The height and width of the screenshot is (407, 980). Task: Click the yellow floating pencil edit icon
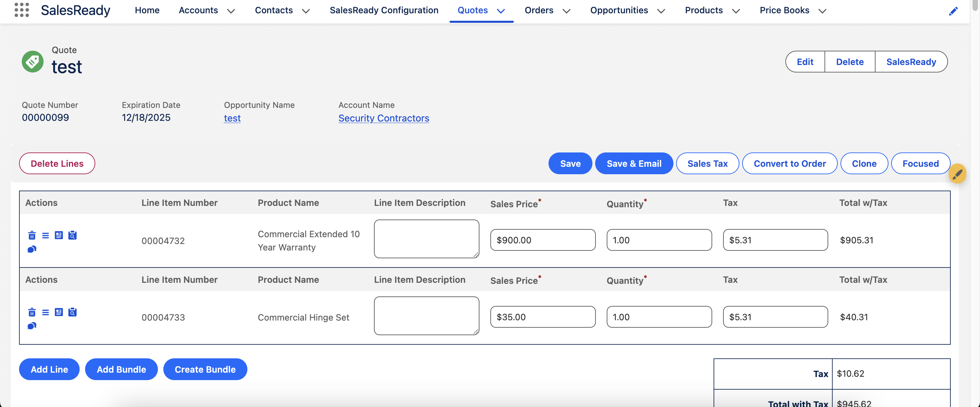click(957, 174)
